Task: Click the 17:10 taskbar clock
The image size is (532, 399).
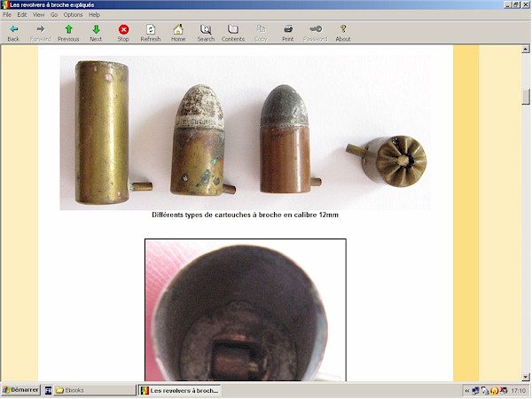Action: [518, 391]
